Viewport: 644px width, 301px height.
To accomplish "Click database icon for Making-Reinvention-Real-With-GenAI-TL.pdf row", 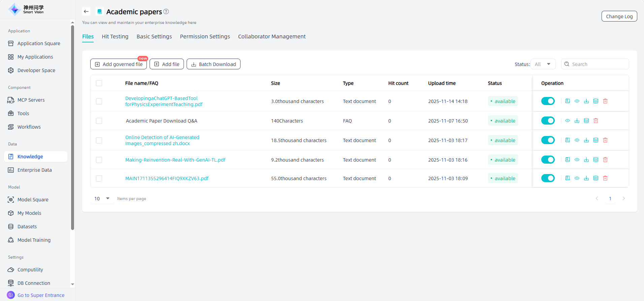I will click(595, 160).
